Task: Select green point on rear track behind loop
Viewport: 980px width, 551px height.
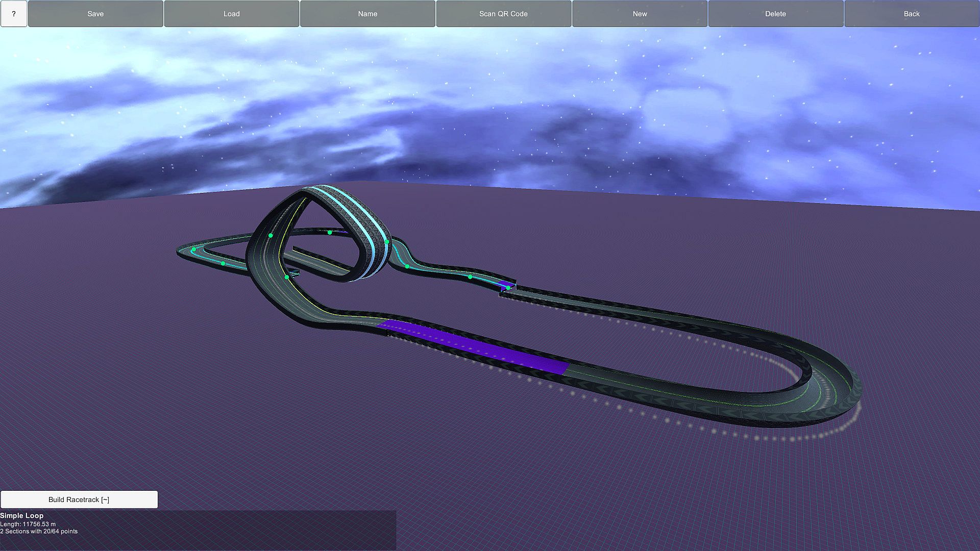Action: pos(330,233)
